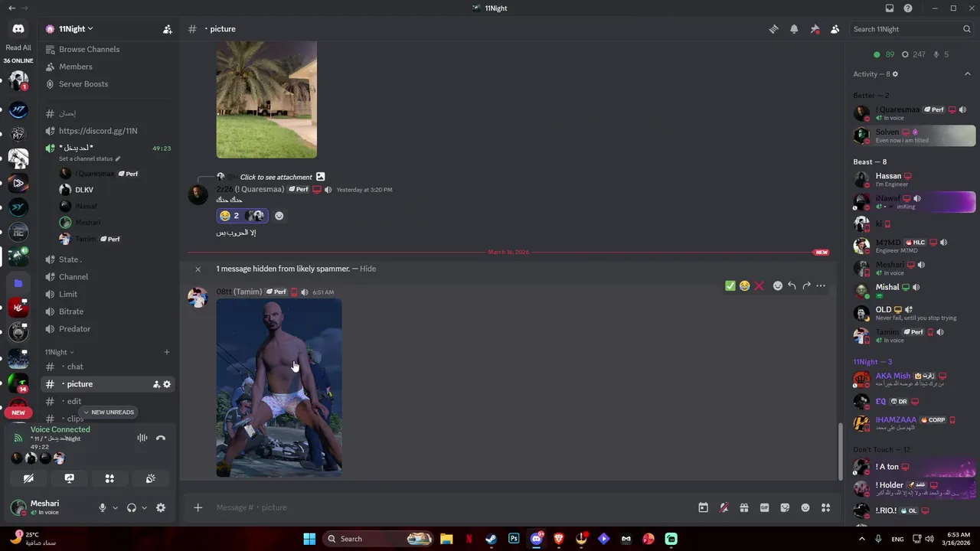Deafen with the headphones button
The image size is (980, 551).
(x=132, y=507)
